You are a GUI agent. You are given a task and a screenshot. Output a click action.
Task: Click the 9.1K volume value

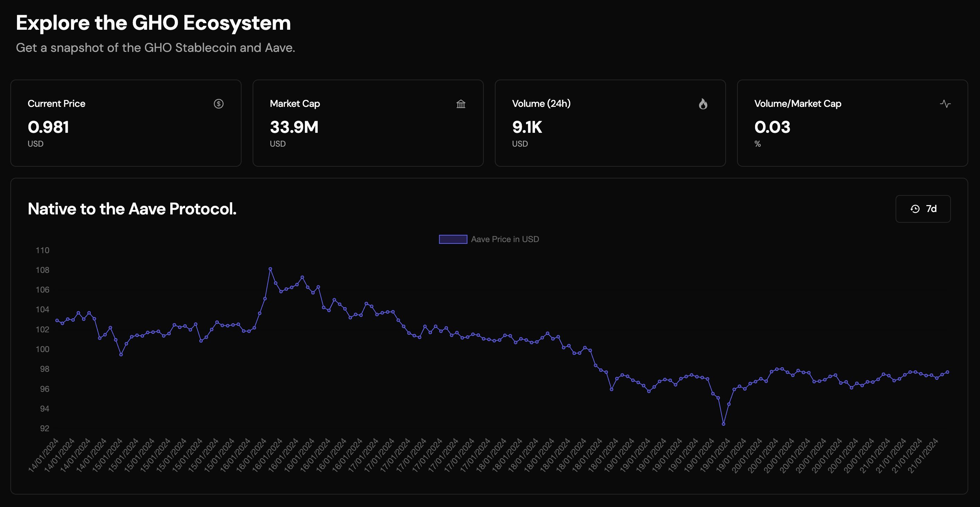527,127
